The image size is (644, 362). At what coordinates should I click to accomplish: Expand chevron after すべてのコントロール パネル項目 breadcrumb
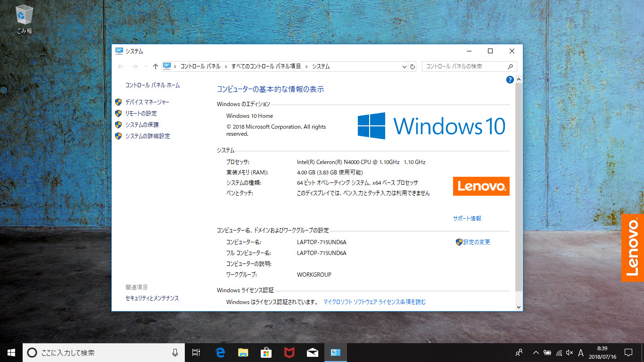[306, 66]
